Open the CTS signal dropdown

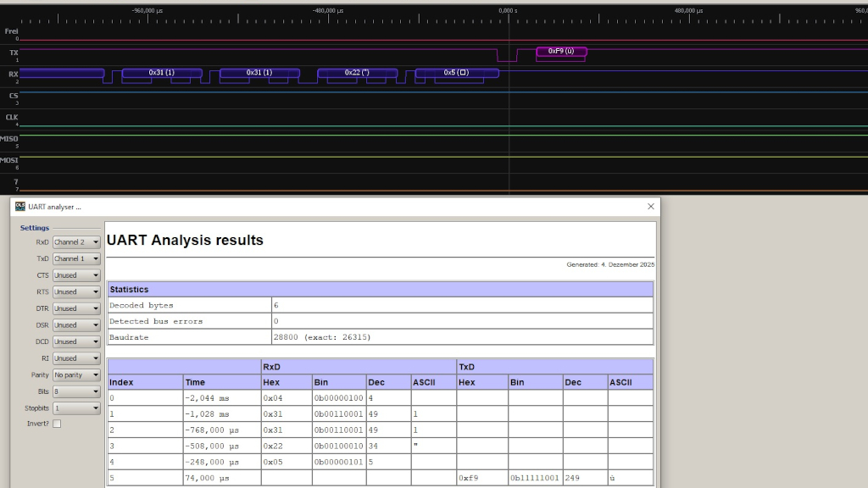click(76, 275)
